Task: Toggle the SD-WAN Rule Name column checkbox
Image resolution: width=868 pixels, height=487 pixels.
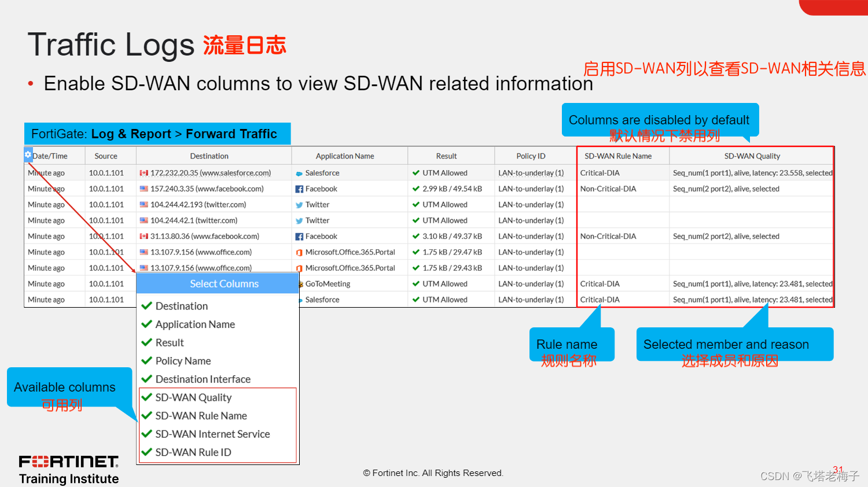Action: click(147, 416)
